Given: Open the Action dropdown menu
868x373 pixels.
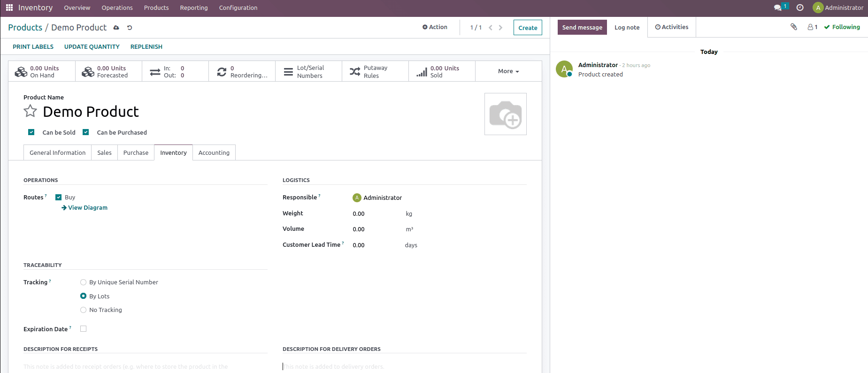Looking at the screenshot, I should (x=435, y=27).
